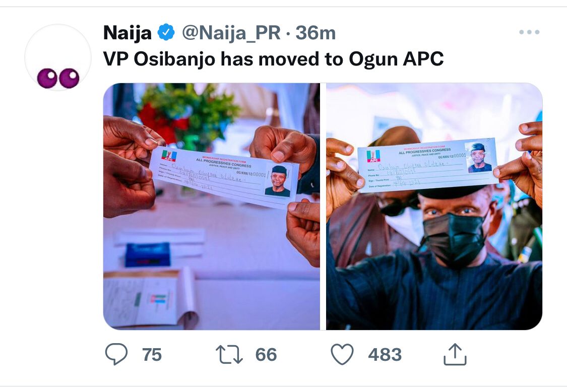Click the blue verified badge
567x392 pixels.
pos(166,33)
